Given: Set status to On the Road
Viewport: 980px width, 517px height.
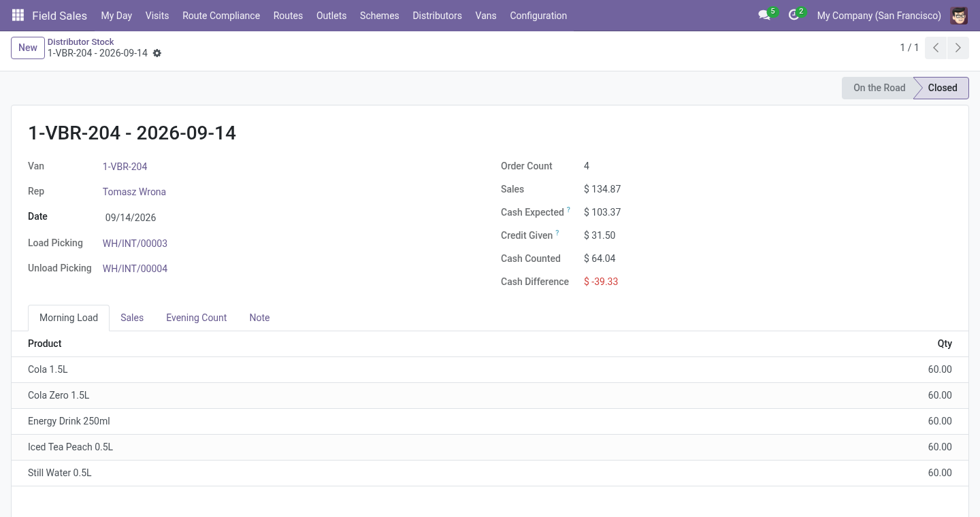Looking at the screenshot, I should [x=879, y=88].
